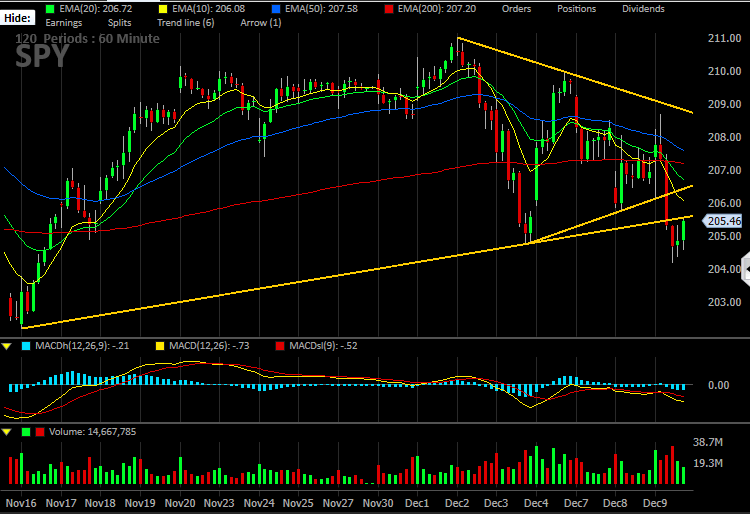
Task: Click the 203.00 price axis label
Action: coord(724,302)
